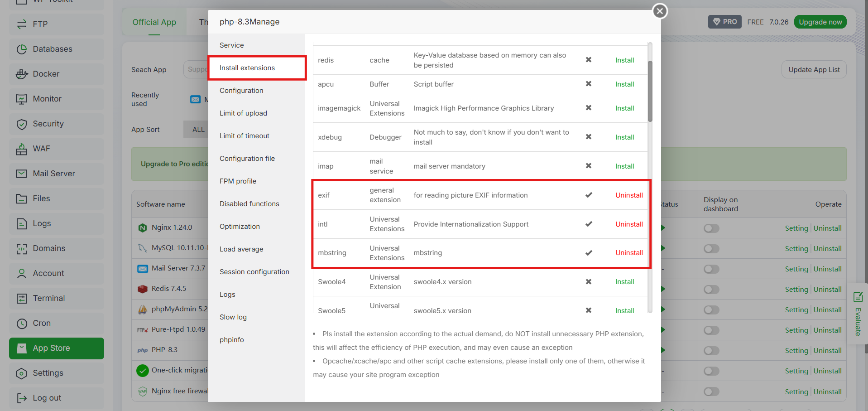Click the Update App List button
Screen dimensions: 868x411
tap(814, 70)
